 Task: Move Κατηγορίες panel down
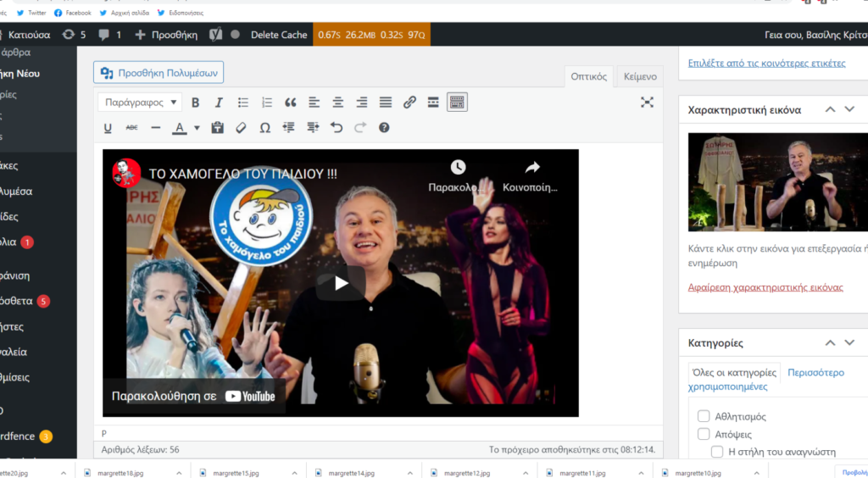(x=849, y=342)
